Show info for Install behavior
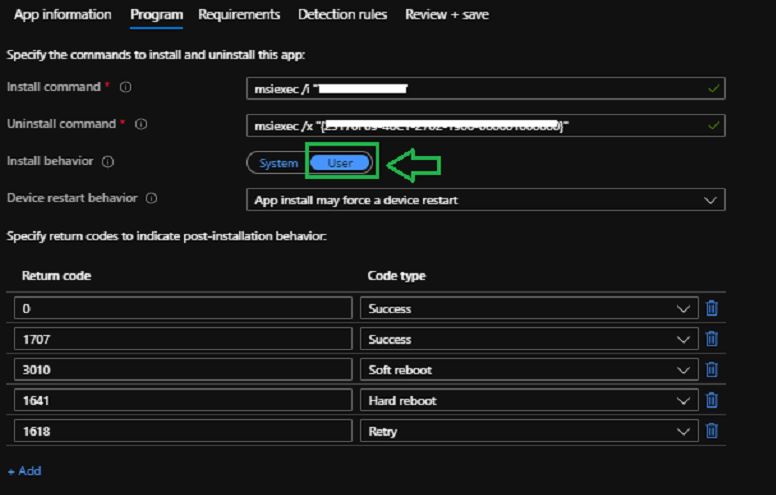 click(108, 162)
